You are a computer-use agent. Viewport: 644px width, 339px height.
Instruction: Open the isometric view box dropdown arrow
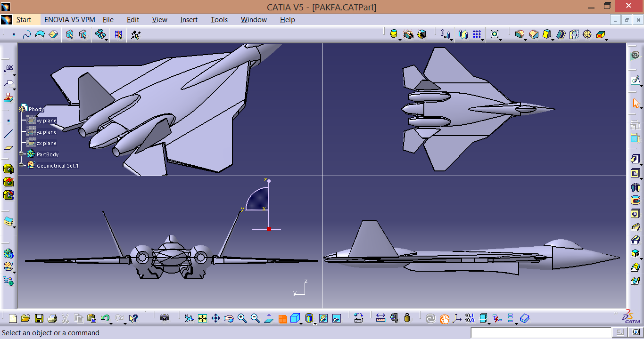click(302, 323)
